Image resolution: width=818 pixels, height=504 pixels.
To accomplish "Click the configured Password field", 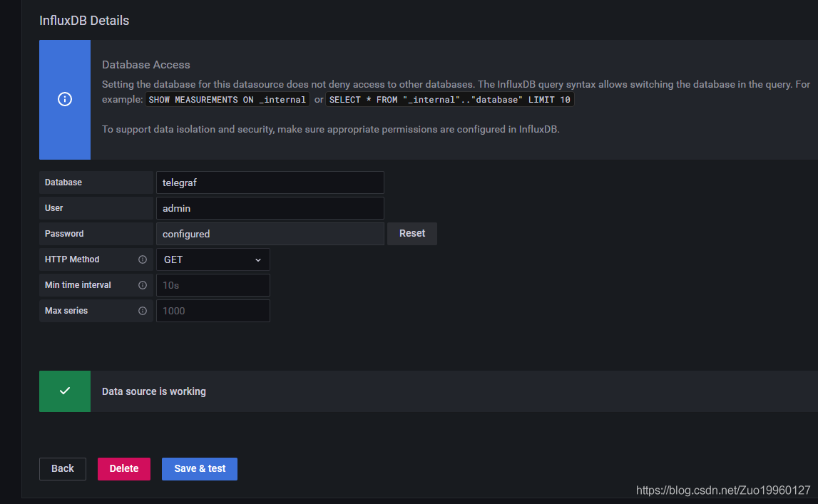I will click(x=270, y=234).
